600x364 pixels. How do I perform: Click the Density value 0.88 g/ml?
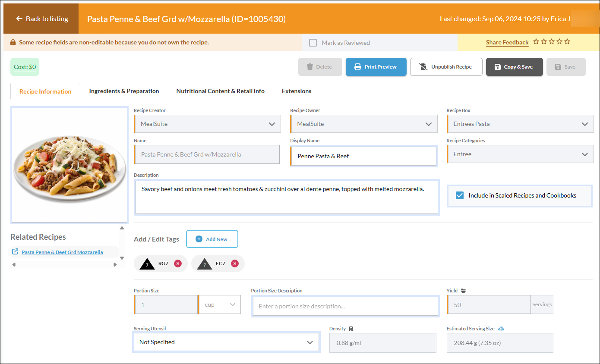pos(383,343)
